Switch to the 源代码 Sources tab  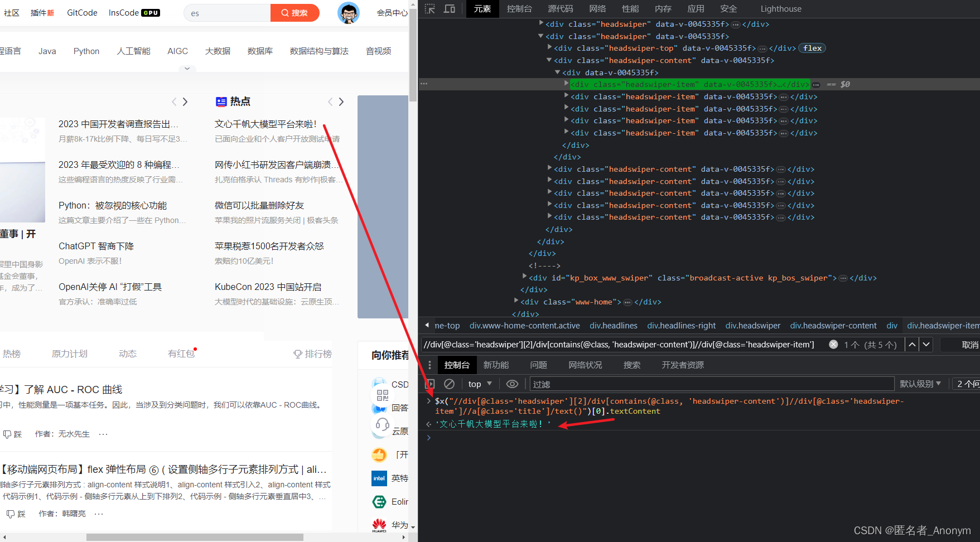point(560,9)
